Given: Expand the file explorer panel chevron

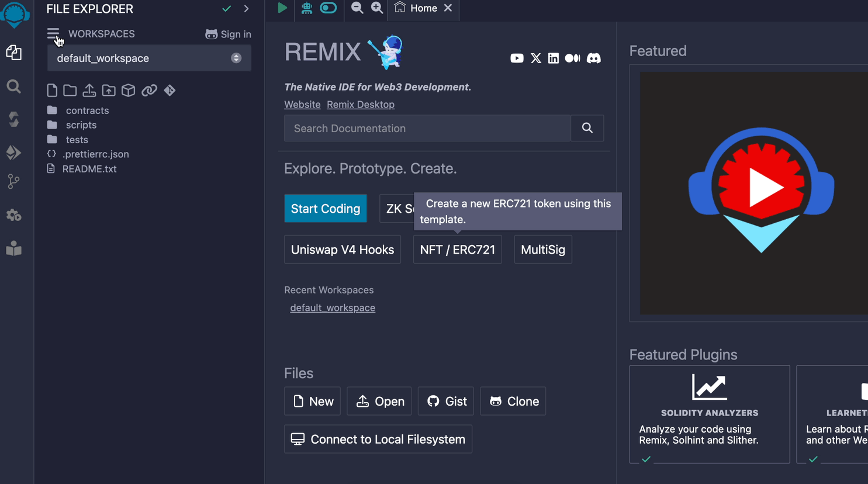Looking at the screenshot, I should tap(247, 9).
